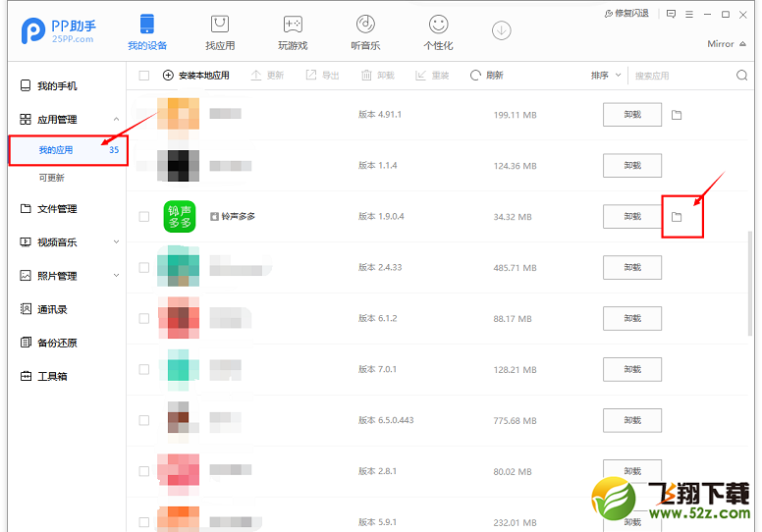Check the version 2.8.1 row checkbox
762x532 pixels.
(x=143, y=471)
